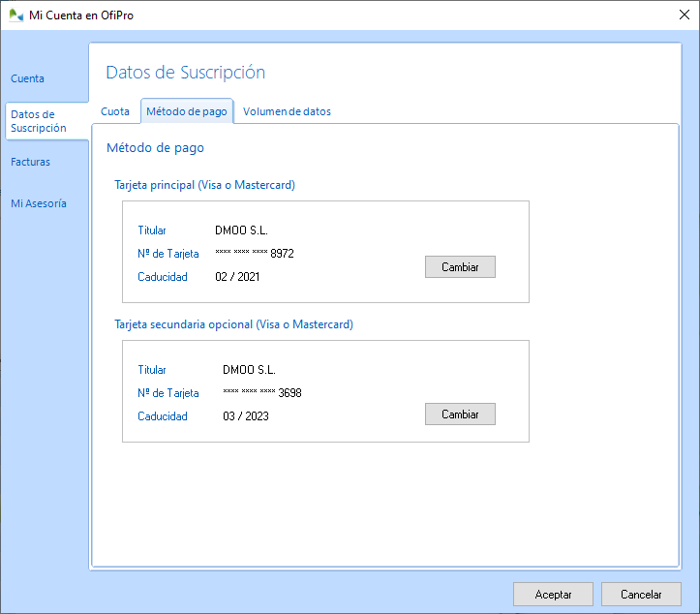Image resolution: width=700 pixels, height=614 pixels.
Task: Click the secondary card holder name DMOO S.L.
Action: 249,370
